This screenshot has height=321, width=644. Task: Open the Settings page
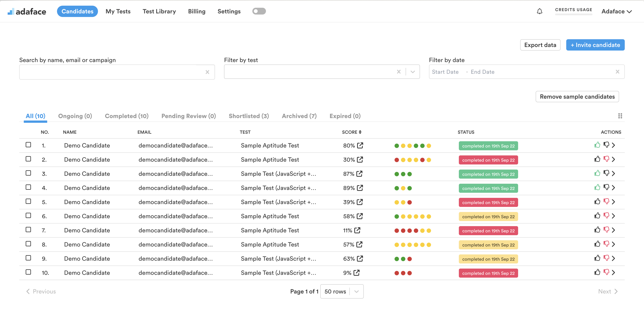click(x=229, y=12)
